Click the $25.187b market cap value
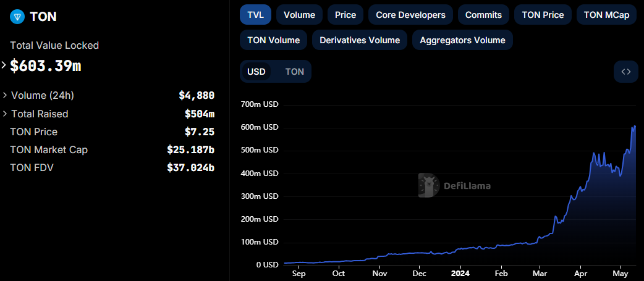 (190, 149)
